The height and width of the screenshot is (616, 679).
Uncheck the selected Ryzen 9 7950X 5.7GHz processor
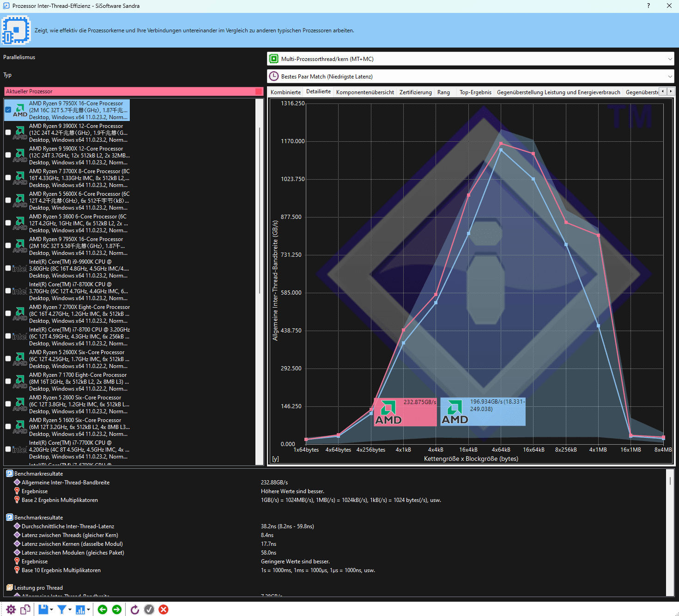8,110
